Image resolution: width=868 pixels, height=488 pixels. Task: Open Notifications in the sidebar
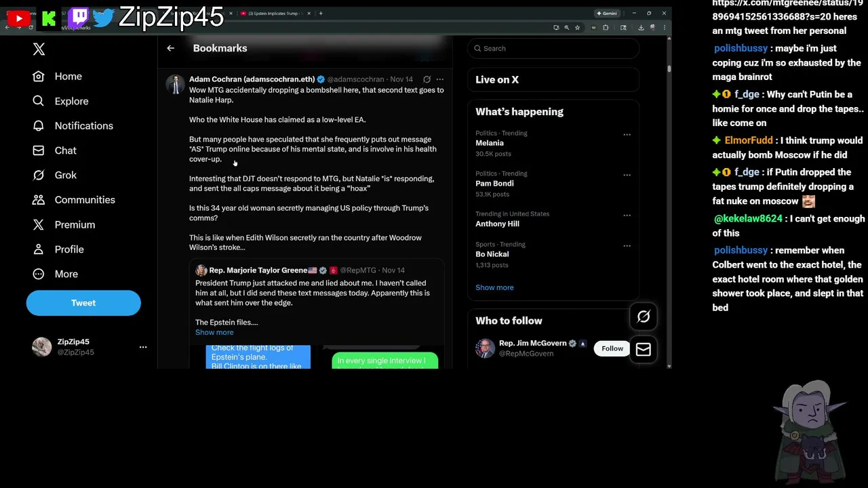pos(73,126)
